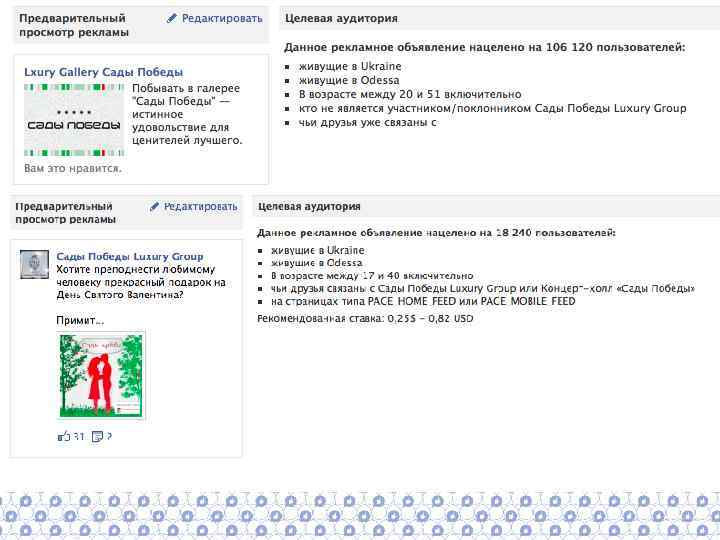Click first 'Предварительный просмотр рекламы' header

point(74,25)
